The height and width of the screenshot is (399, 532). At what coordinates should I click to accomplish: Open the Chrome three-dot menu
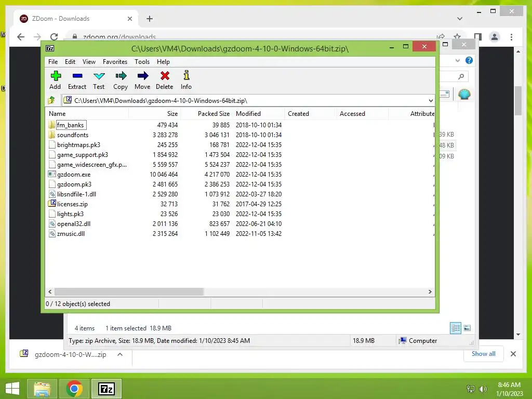(511, 37)
